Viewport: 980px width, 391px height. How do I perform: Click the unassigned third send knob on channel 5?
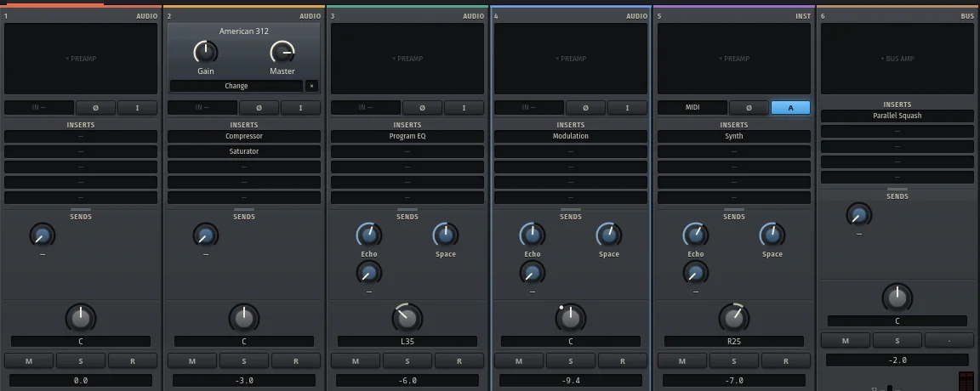point(696,273)
